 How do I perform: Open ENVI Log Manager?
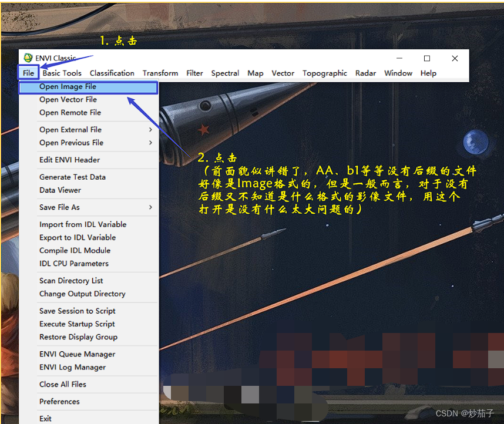tap(88, 367)
